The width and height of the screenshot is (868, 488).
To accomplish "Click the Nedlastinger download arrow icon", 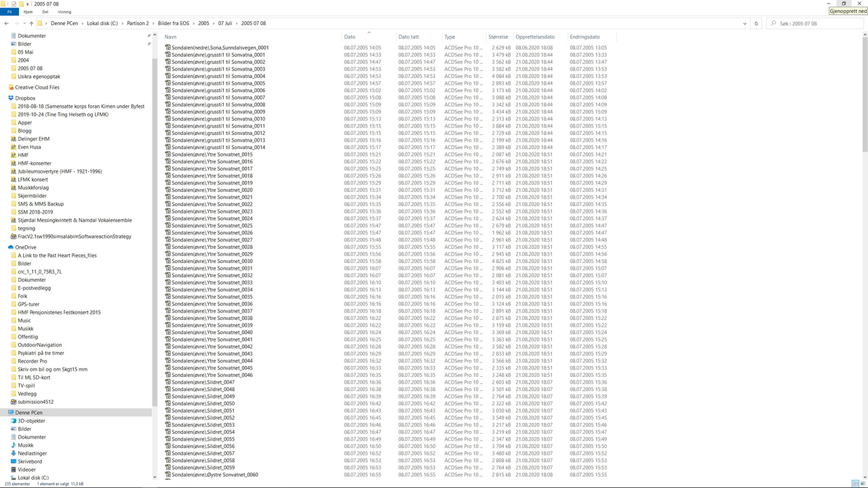I will (x=14, y=453).
